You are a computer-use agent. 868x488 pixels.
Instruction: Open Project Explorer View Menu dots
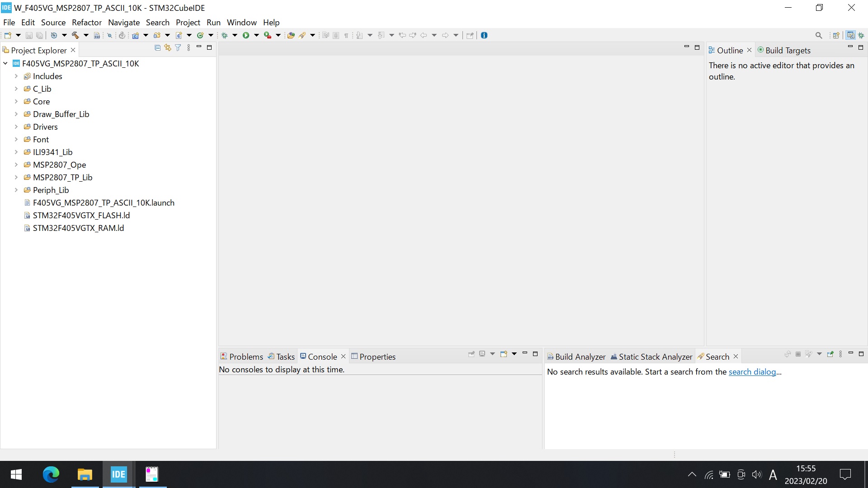click(x=189, y=47)
